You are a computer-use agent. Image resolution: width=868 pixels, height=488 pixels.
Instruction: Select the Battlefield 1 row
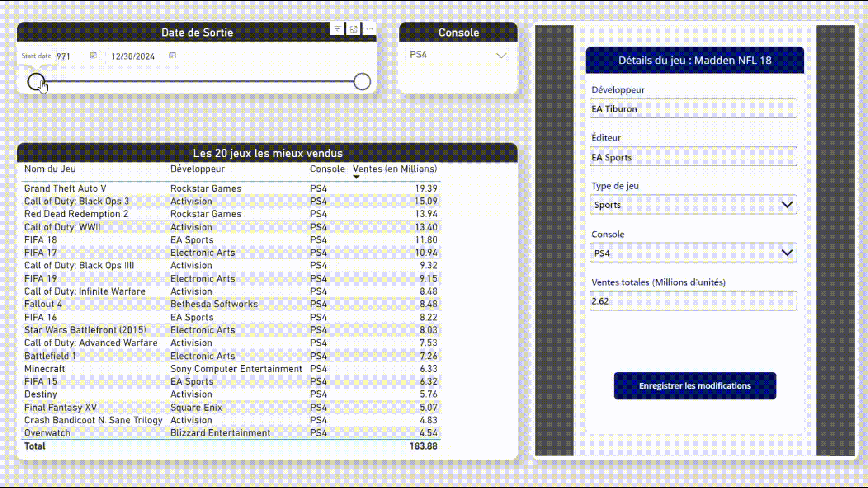click(231, 356)
